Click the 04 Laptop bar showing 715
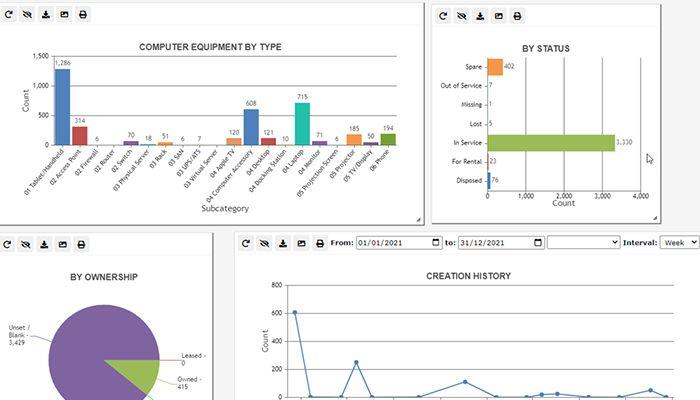The image size is (700, 400). tap(302, 124)
